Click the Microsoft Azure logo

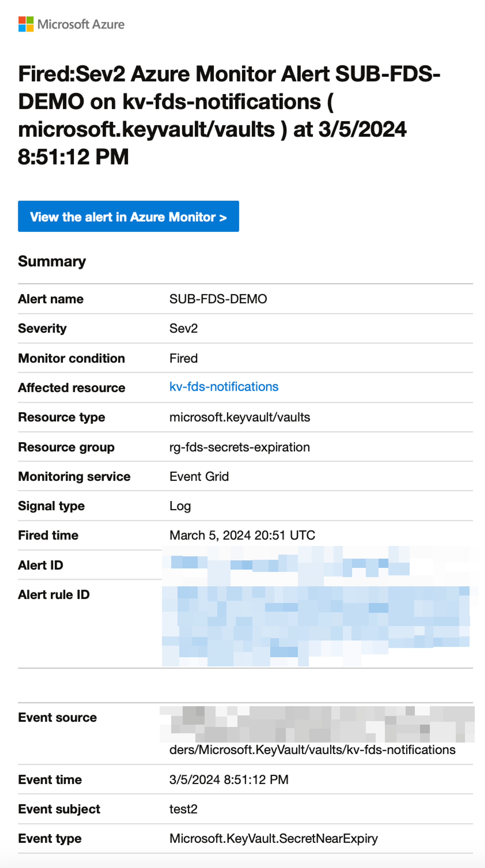tap(71, 24)
